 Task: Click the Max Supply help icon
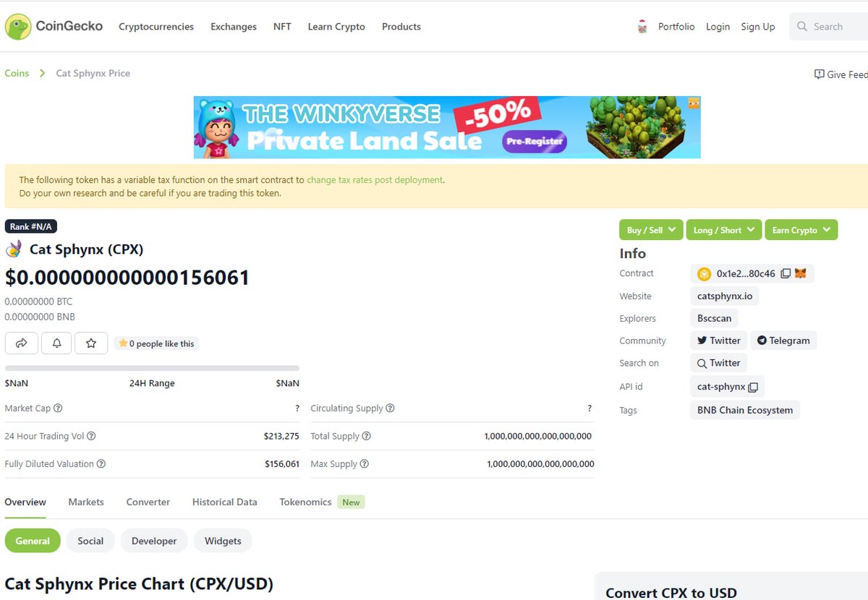[x=364, y=463]
